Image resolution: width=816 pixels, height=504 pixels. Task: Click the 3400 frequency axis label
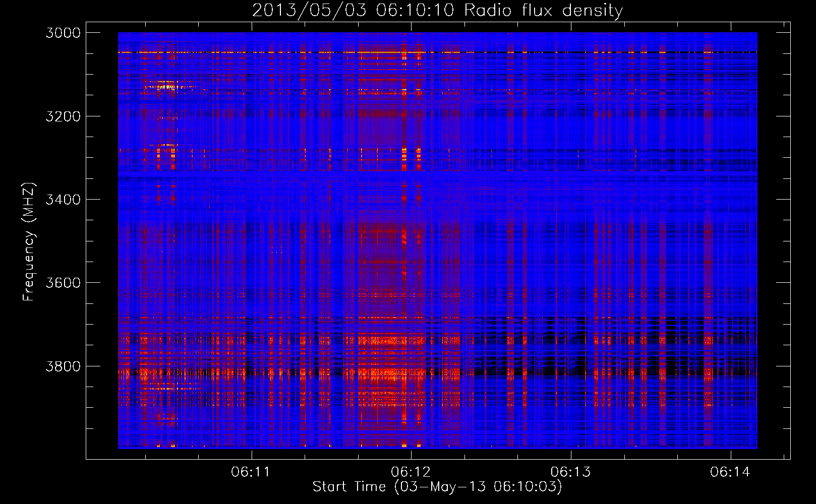point(63,200)
